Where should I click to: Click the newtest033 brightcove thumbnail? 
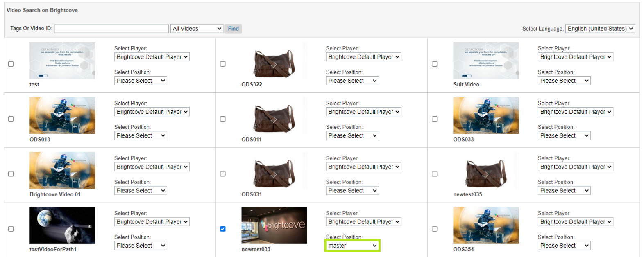tap(274, 225)
